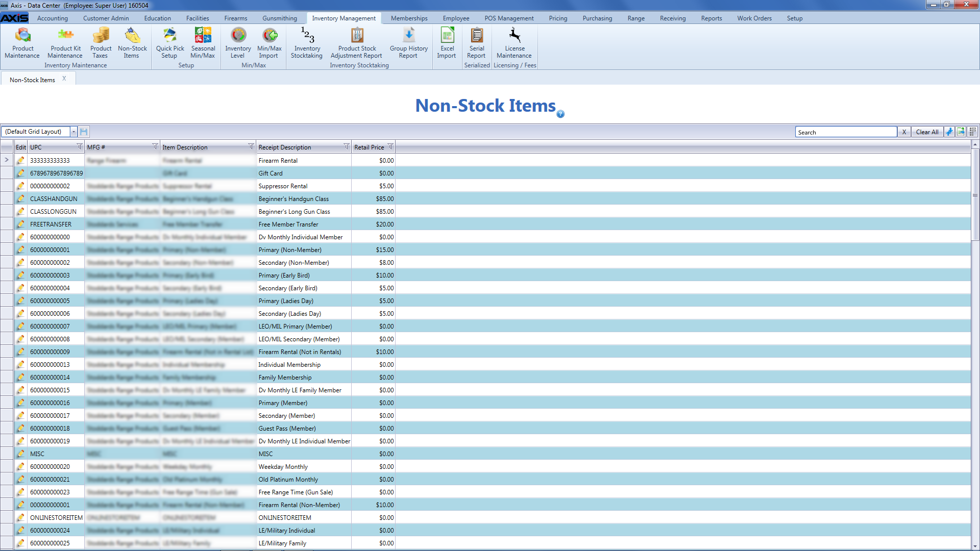Screen dimensions: 980x551
Task: Open Group History Report
Action: tap(408, 43)
